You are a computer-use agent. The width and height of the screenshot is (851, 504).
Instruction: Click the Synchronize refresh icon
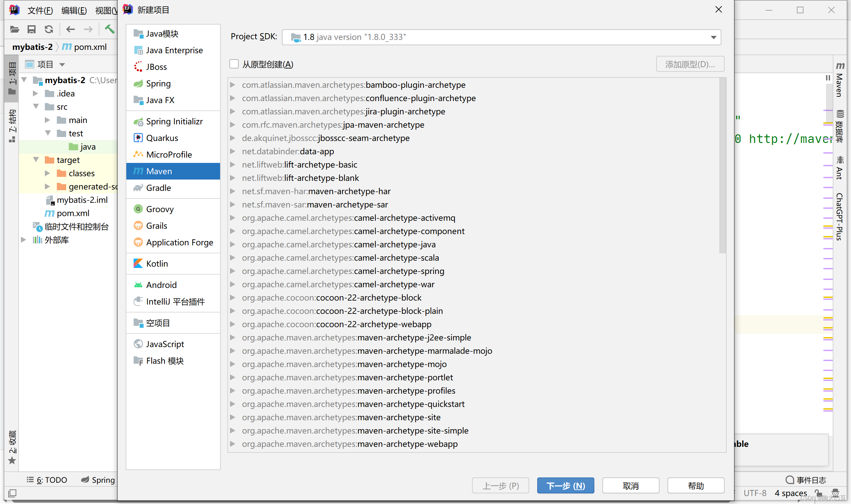[49, 29]
